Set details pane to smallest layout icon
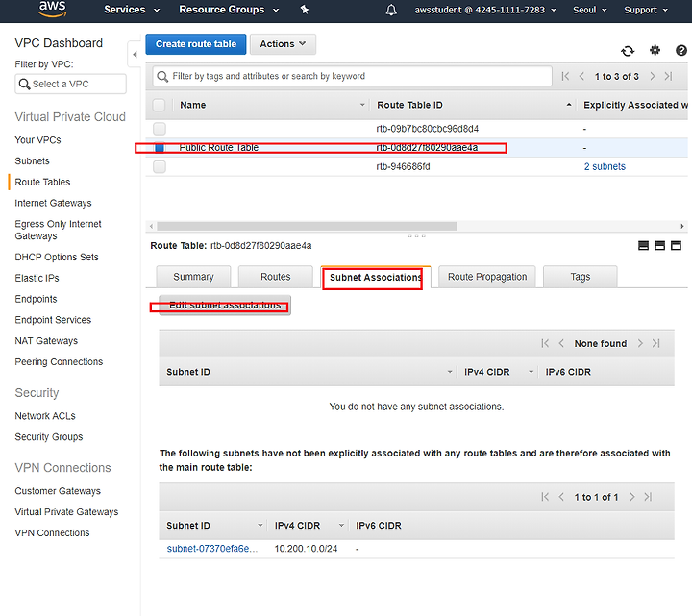 643,245
